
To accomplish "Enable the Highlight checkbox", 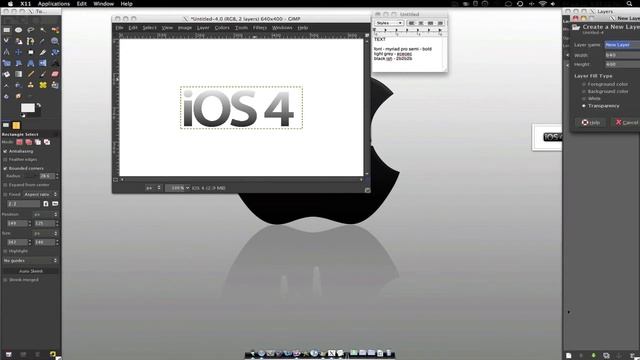I will point(5,251).
